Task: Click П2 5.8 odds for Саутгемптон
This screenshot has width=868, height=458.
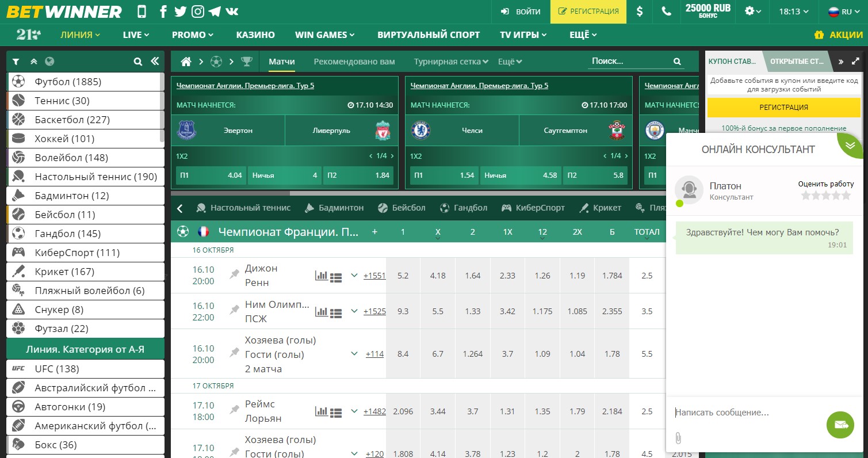Action: coord(595,175)
